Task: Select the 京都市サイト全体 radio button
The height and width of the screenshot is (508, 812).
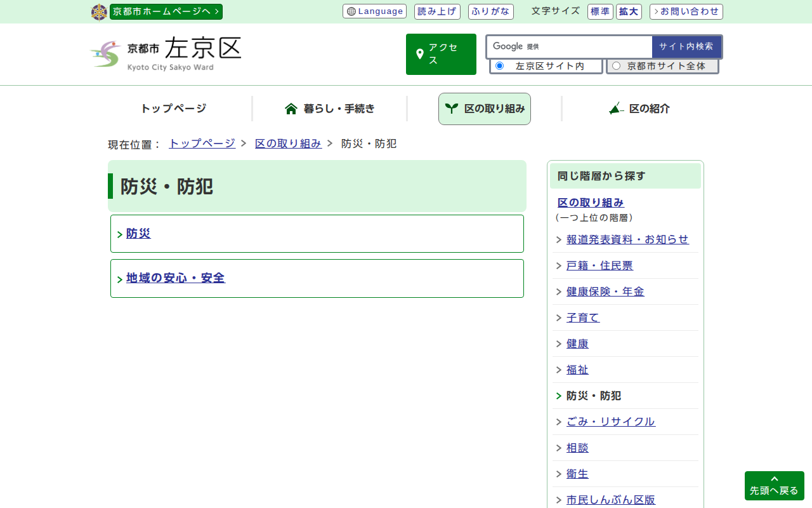Action: point(616,66)
